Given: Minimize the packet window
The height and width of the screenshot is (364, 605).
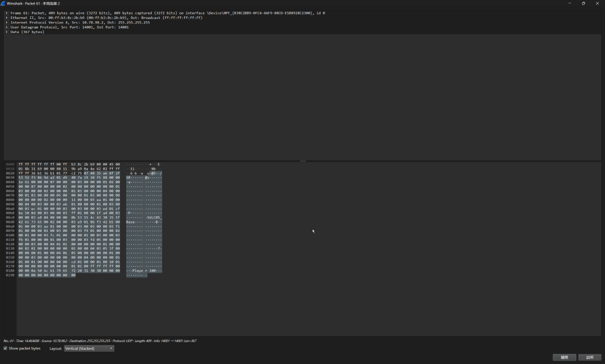Looking at the screenshot, I should click(570, 3).
